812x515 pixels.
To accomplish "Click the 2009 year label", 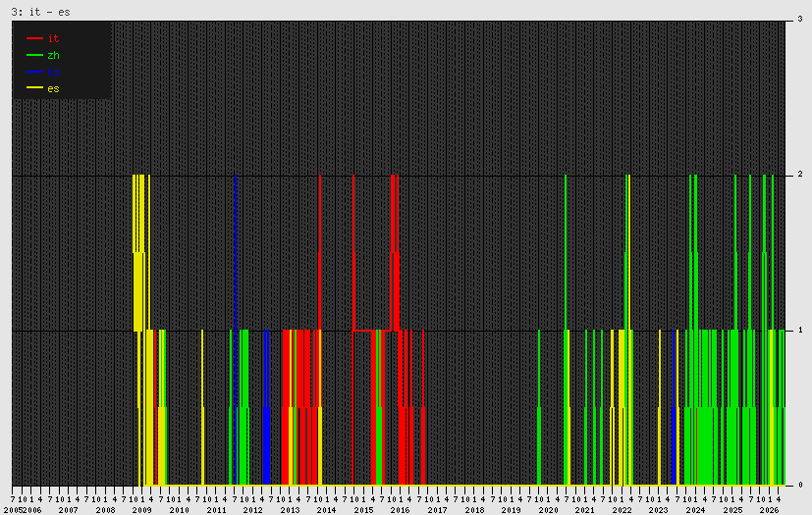I will tap(142, 510).
